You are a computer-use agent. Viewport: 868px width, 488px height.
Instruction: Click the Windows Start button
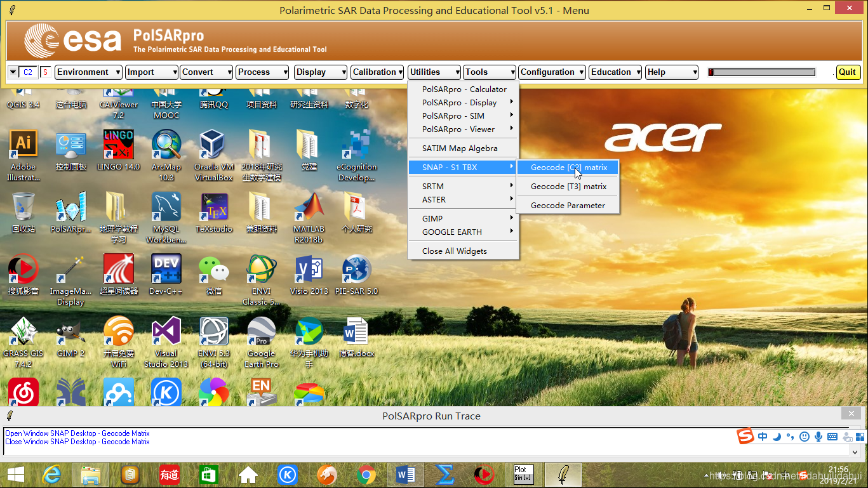16,474
